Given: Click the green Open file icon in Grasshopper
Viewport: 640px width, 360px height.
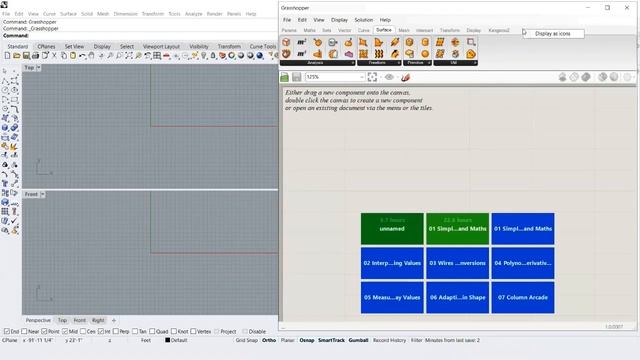Looking at the screenshot, I should tap(284, 77).
